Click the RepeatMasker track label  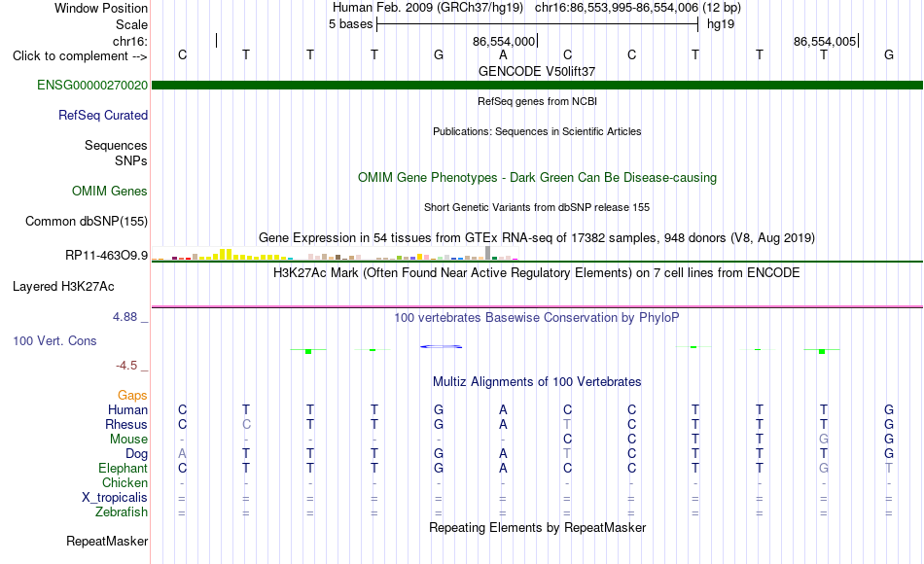click(x=107, y=541)
